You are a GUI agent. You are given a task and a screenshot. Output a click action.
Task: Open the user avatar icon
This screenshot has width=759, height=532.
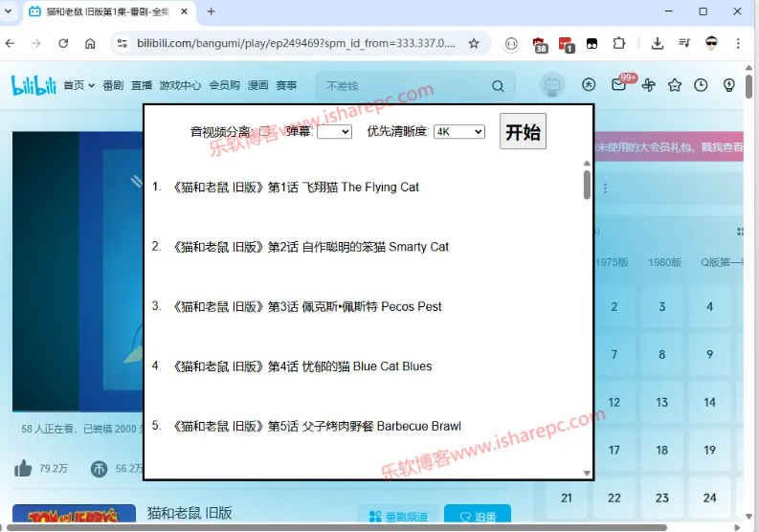click(x=552, y=85)
